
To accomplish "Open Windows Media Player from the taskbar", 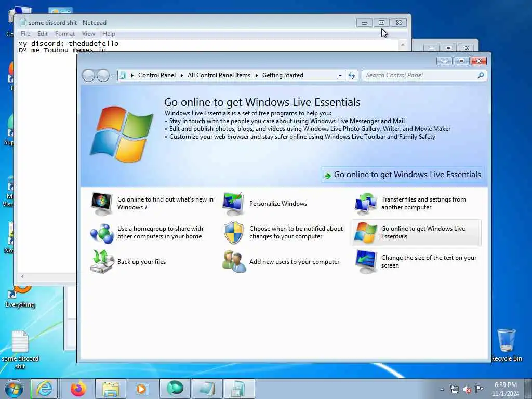I will pos(141,389).
